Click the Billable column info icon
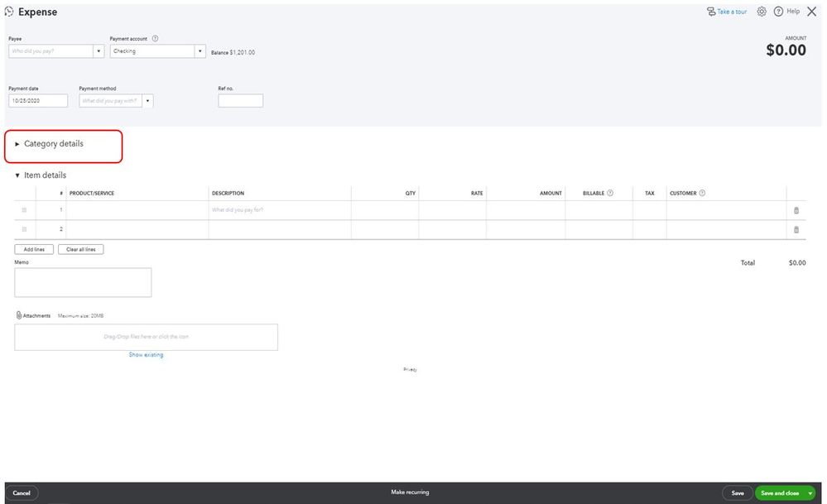827x504 pixels. tap(610, 193)
